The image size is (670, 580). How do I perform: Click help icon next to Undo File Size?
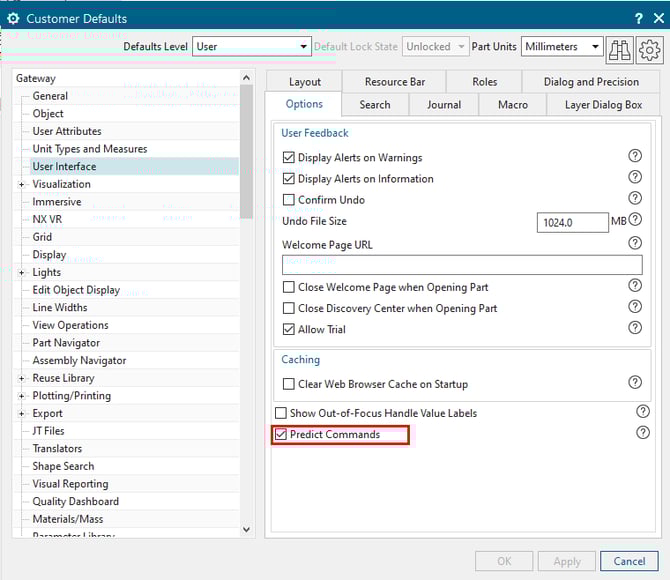point(634,221)
